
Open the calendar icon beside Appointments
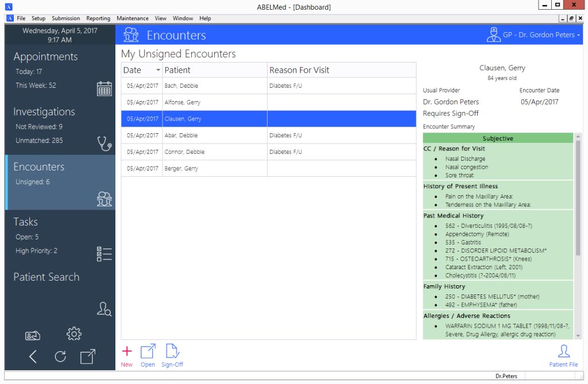104,88
